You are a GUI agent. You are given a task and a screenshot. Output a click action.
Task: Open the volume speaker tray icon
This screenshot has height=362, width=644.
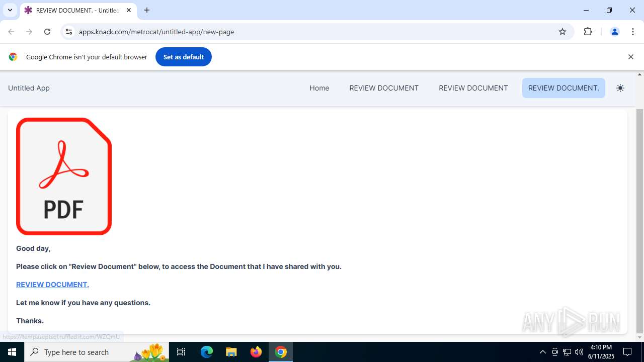[579, 352]
